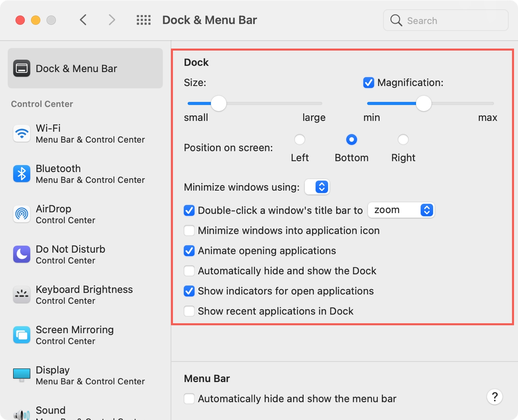Click the Do Not Disturb moon icon
Viewport: 518px width, 420px height.
pyautogui.click(x=22, y=254)
